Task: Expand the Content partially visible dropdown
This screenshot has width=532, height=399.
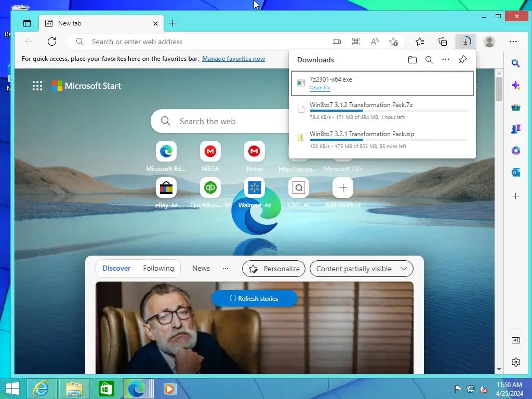Action: [362, 269]
